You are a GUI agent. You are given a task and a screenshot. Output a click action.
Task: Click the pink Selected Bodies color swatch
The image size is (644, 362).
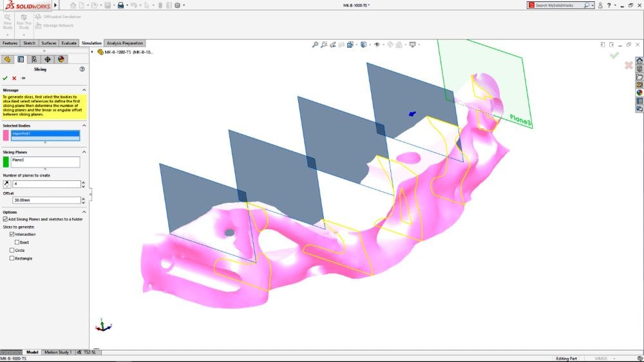[6, 135]
